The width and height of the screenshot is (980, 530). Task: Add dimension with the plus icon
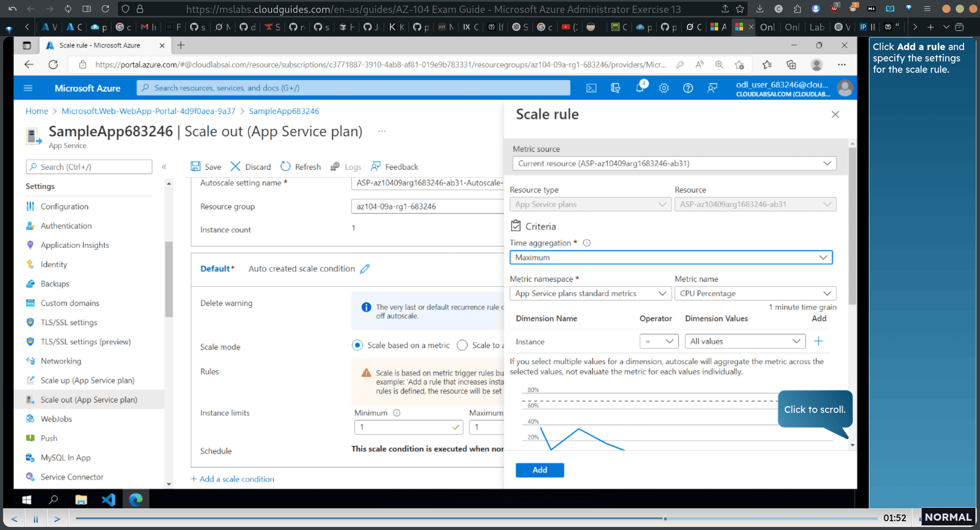pos(818,341)
